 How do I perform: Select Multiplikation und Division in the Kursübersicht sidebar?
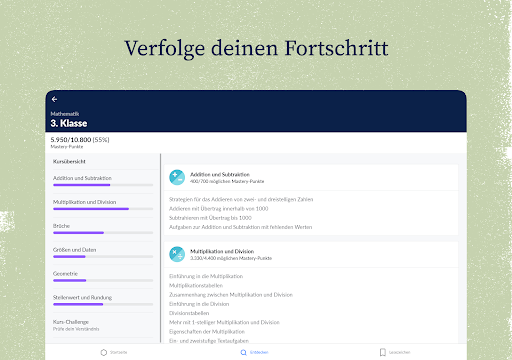[85, 202]
